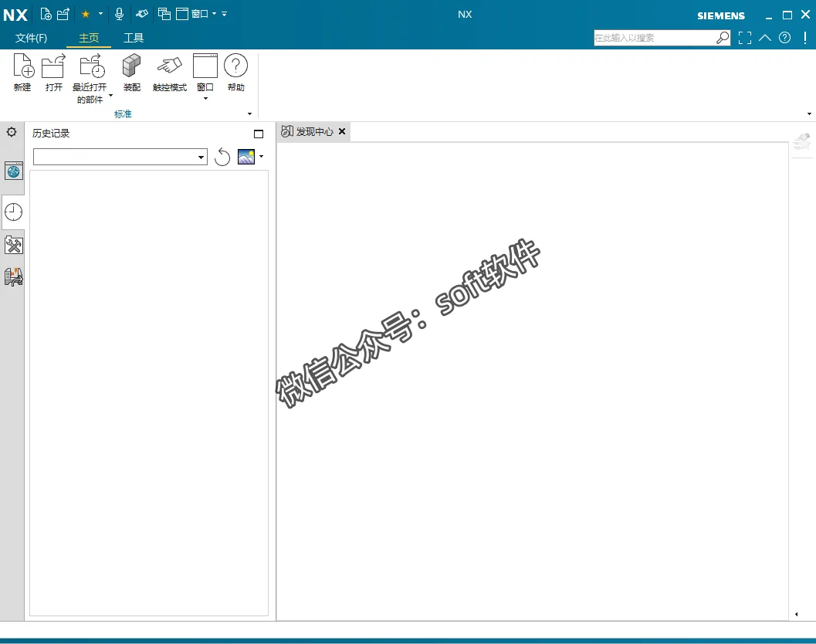
Task: Click the grayed icon at top right of workspace
Action: [x=802, y=141]
